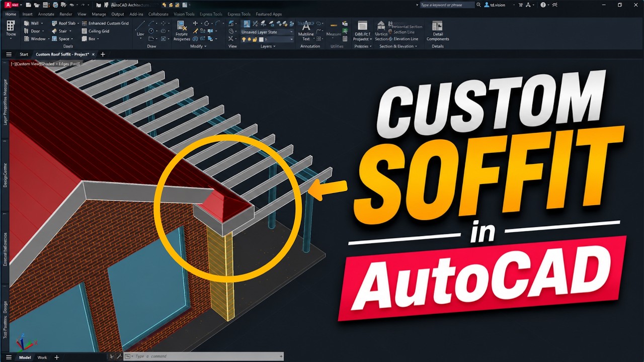Viewport: 644px width, 362px height.
Task: Expand the Space dropdown arrow
Action: (72, 39)
